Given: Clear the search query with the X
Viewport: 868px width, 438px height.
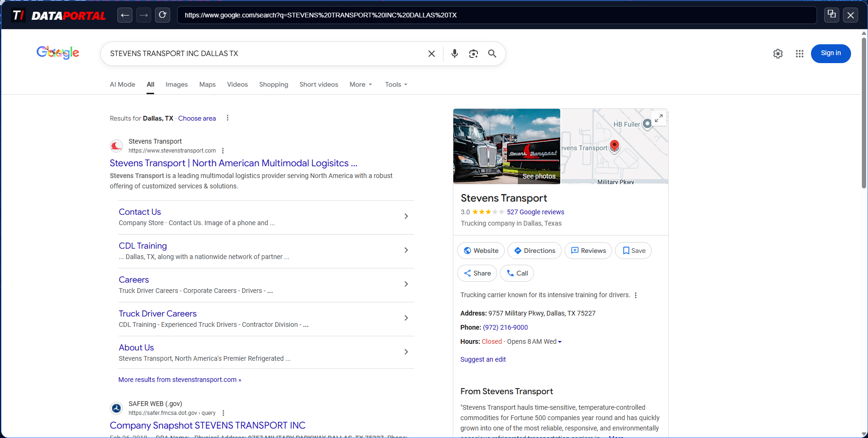Looking at the screenshot, I should pyautogui.click(x=431, y=53).
